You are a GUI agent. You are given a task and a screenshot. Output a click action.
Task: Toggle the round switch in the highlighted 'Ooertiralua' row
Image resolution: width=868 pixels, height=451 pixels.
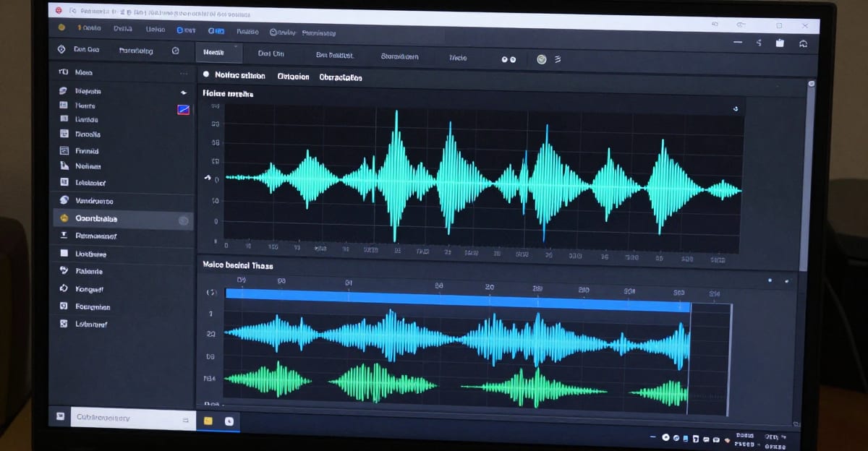coord(183,220)
